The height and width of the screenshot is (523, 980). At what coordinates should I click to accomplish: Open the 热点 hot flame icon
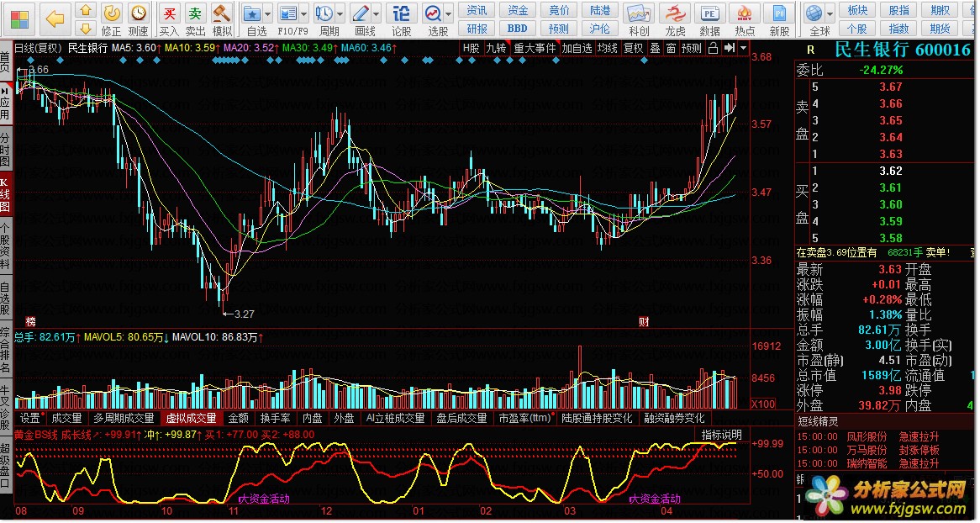[x=745, y=13]
